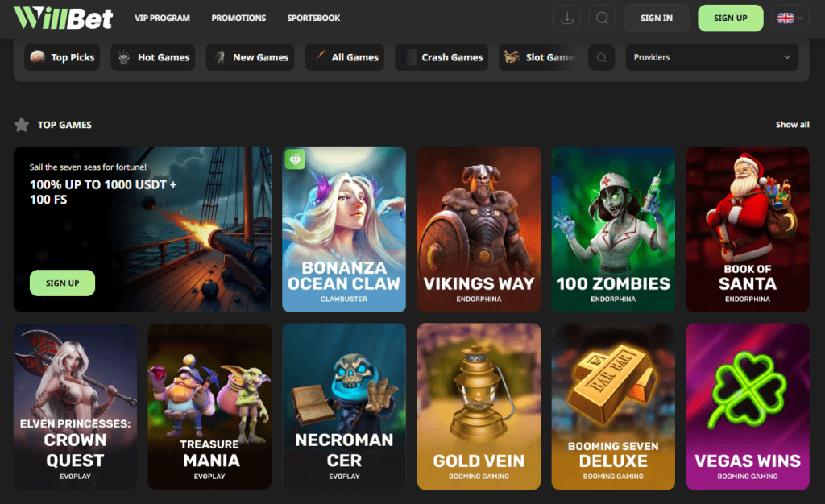This screenshot has height=504, width=825.
Task: Select the New Games tab
Action: pos(251,57)
